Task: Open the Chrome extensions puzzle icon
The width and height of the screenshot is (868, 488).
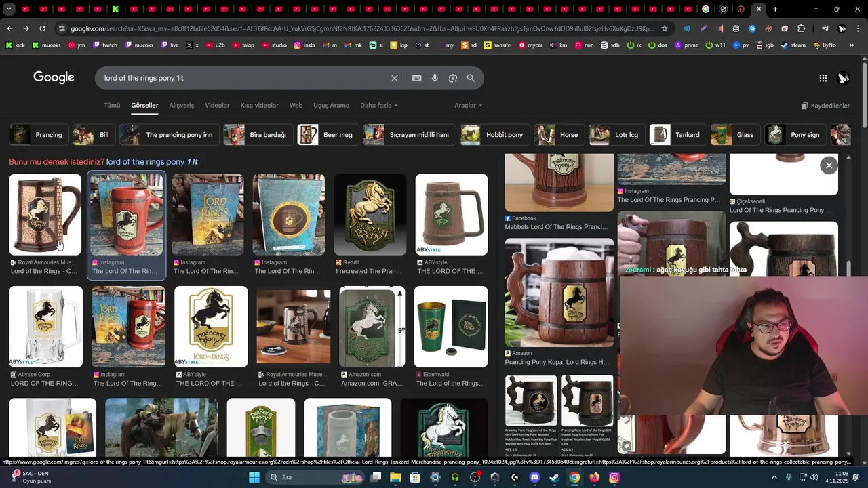Action: [x=801, y=28]
